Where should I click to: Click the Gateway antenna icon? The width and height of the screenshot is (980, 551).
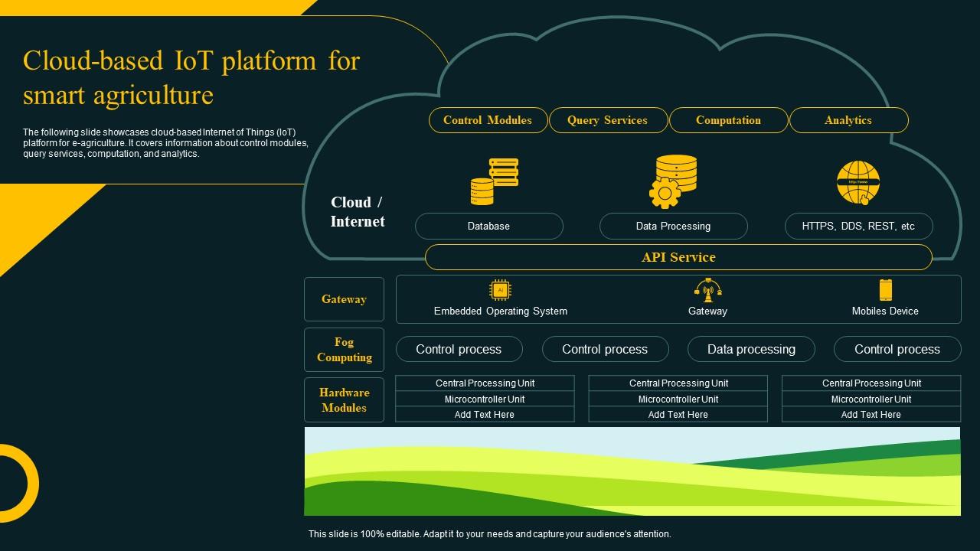coord(707,290)
